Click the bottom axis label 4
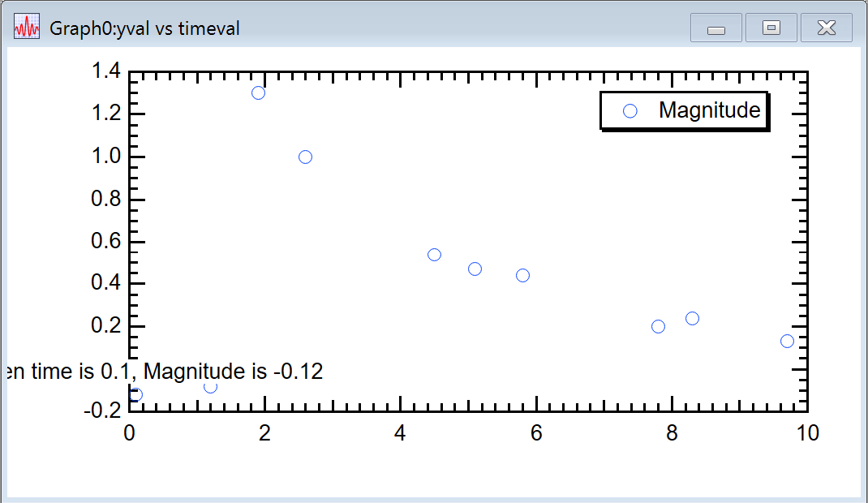 [401, 433]
